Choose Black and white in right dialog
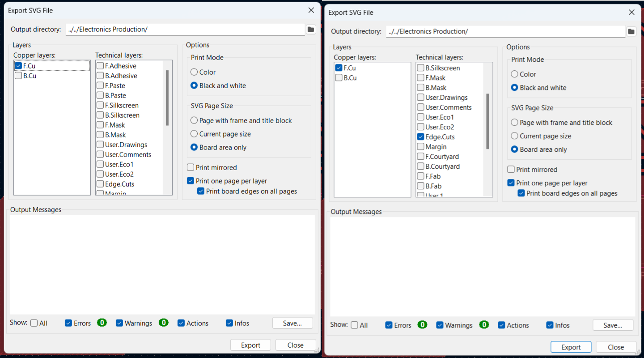The image size is (644, 358). point(514,88)
